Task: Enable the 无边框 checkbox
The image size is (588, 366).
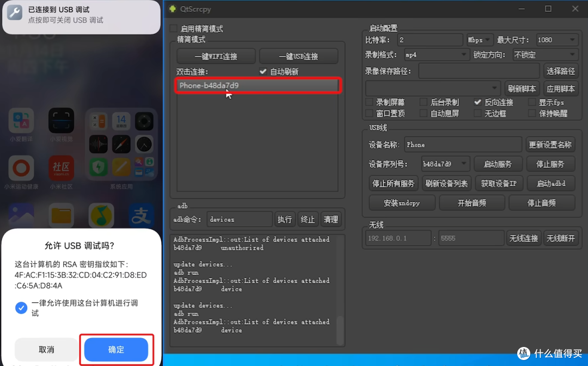Action: tap(478, 113)
